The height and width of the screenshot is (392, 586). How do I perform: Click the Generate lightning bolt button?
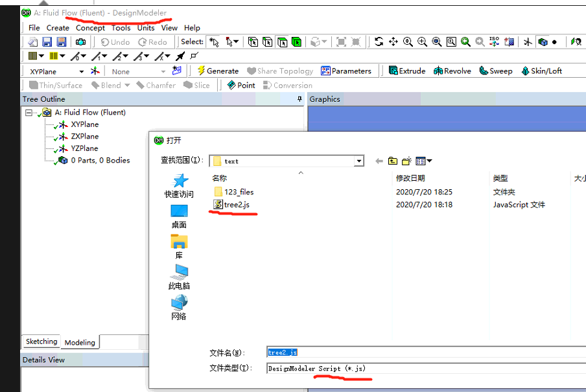click(x=218, y=71)
